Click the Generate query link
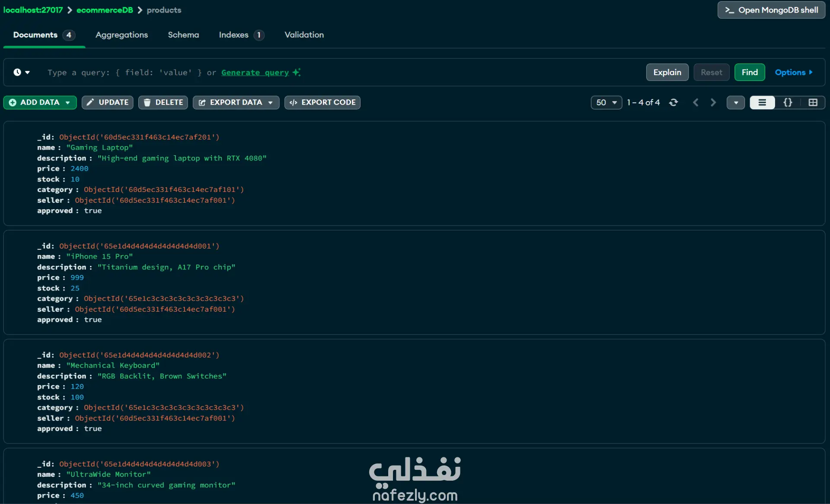The height and width of the screenshot is (504, 830). [x=255, y=73]
